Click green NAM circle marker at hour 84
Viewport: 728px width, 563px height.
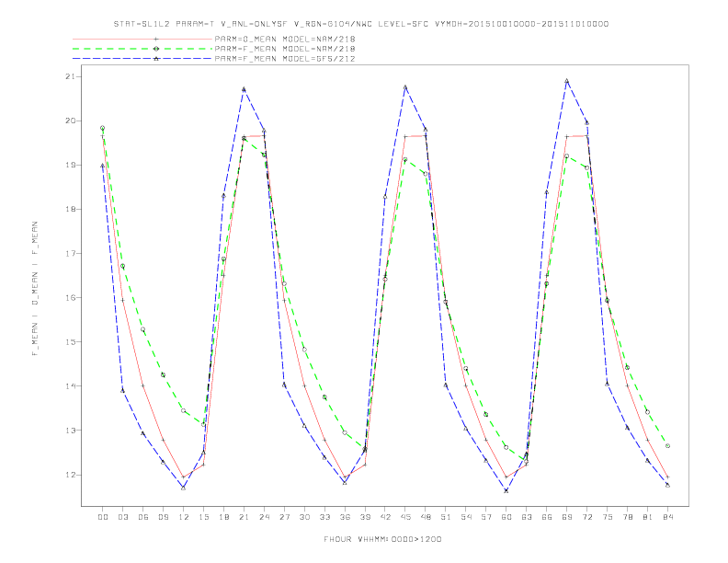tap(667, 445)
